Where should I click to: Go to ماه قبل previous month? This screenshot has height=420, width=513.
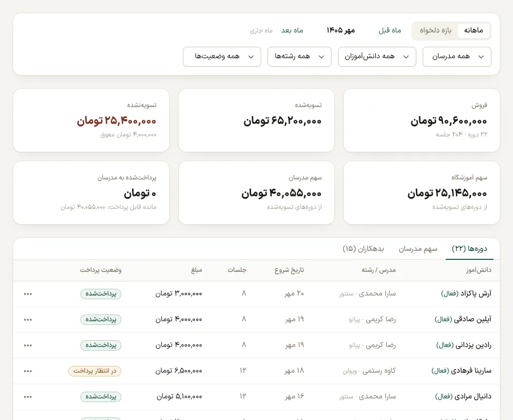coord(389,30)
